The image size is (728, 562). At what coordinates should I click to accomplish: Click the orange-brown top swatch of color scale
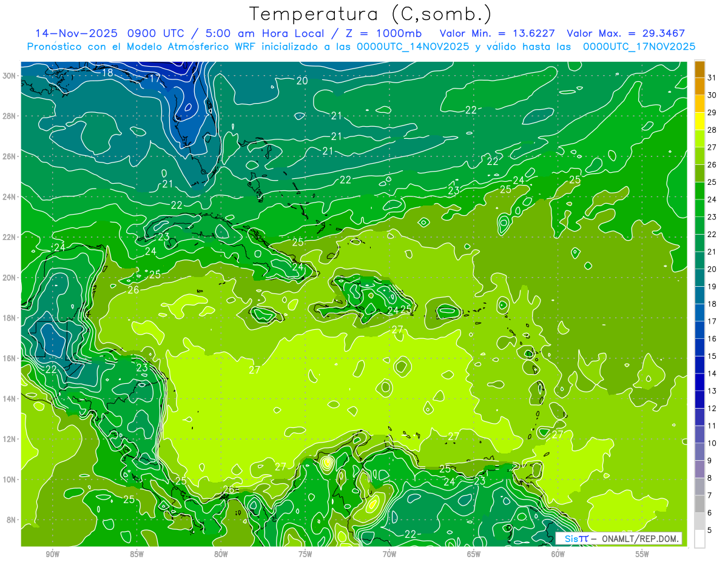[699, 69]
